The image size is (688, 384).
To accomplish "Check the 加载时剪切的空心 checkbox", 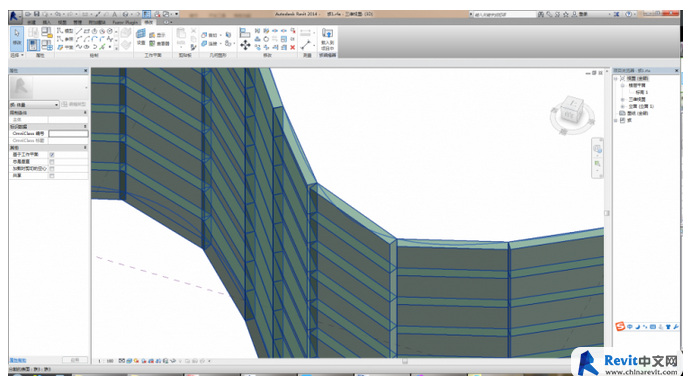I will [52, 169].
